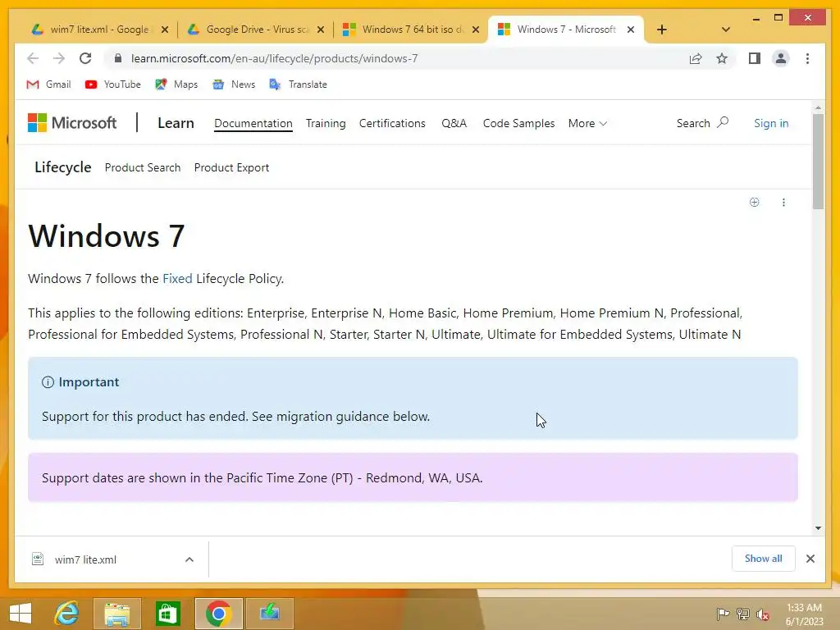The width and height of the screenshot is (840, 630).
Task: Bookmark this page with the star
Action: pyautogui.click(x=722, y=58)
